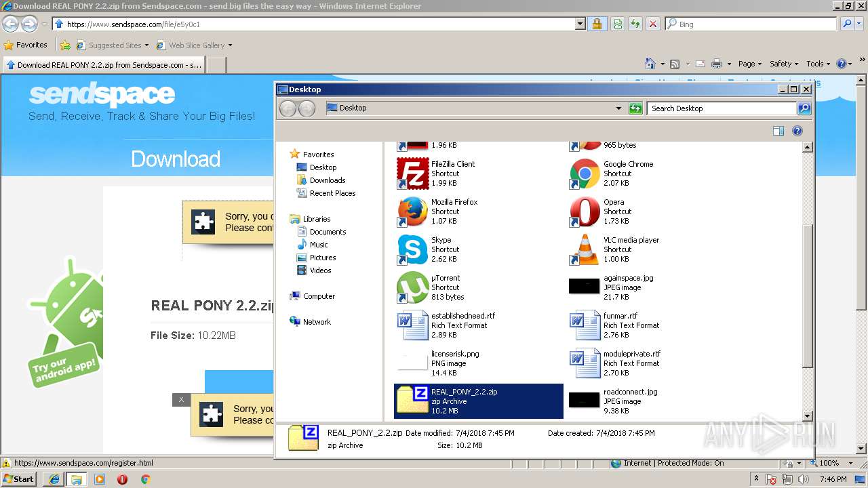Click Internet Explorer browser Back button
The image size is (868, 488).
pyautogui.click(x=10, y=24)
